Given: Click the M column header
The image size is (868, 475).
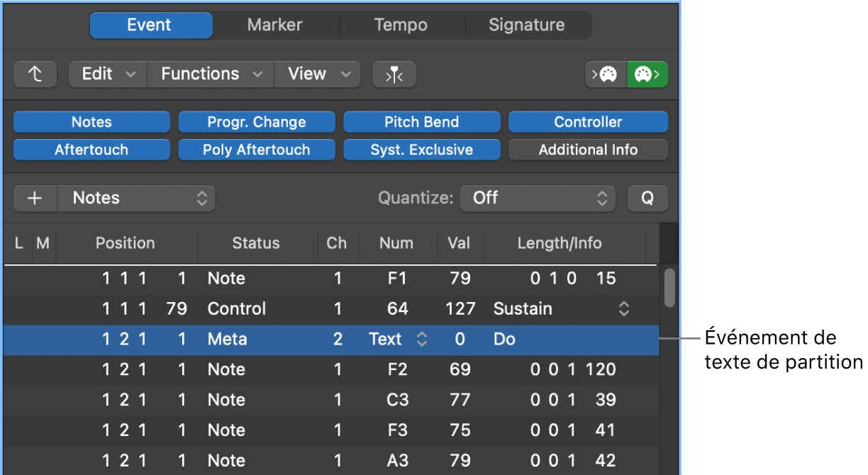Looking at the screenshot, I should [x=43, y=243].
